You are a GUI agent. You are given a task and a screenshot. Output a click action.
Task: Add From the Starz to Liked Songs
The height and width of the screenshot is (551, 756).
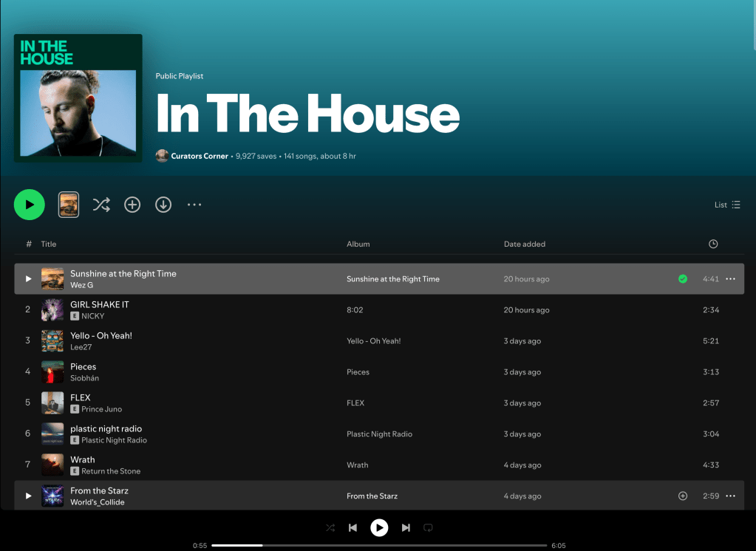tap(683, 496)
